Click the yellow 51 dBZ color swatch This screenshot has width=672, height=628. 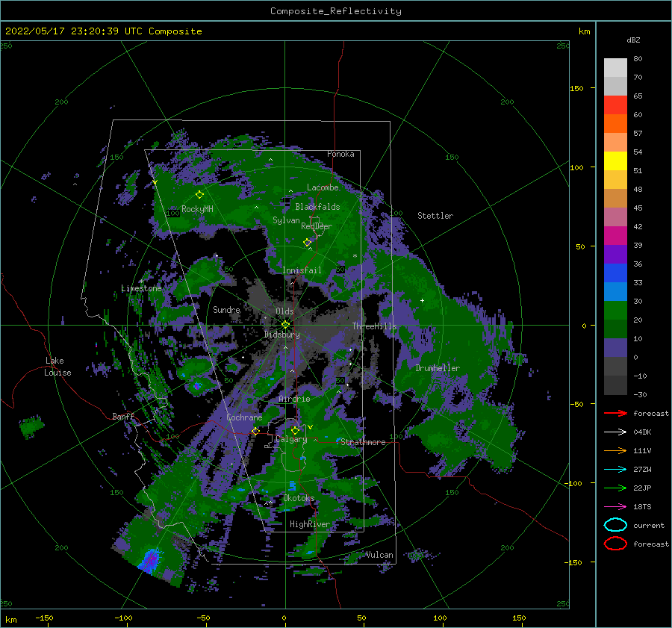point(615,161)
